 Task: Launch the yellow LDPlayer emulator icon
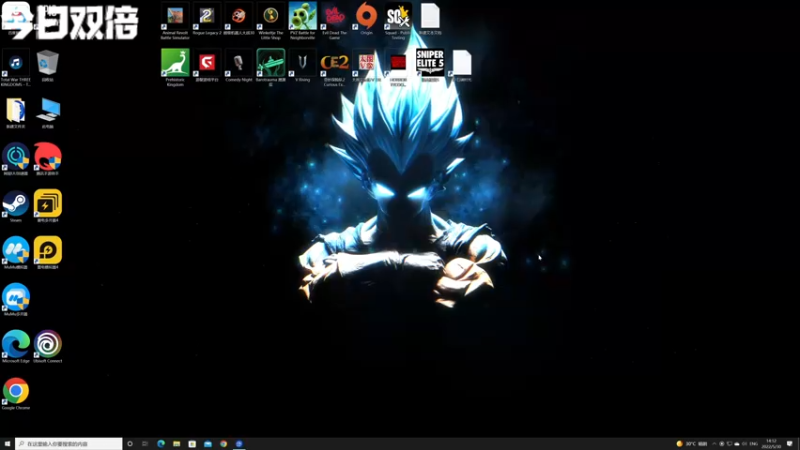coord(47,253)
